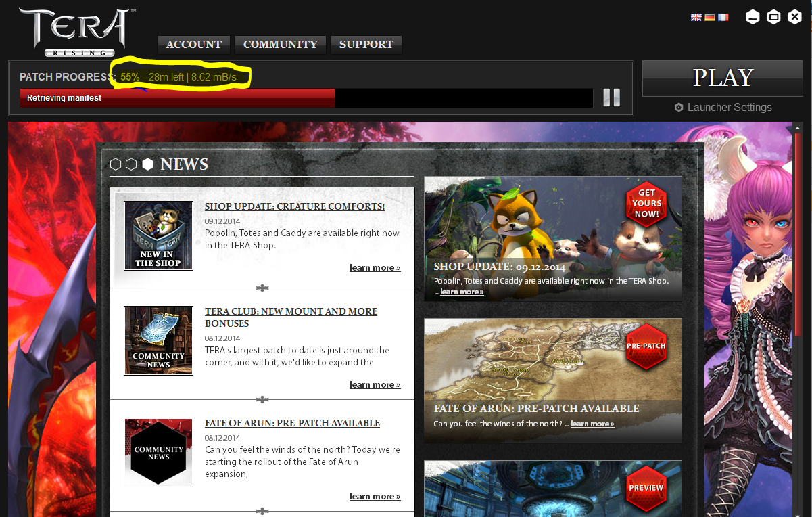Click the Creature Comforts article summary text

click(302, 239)
